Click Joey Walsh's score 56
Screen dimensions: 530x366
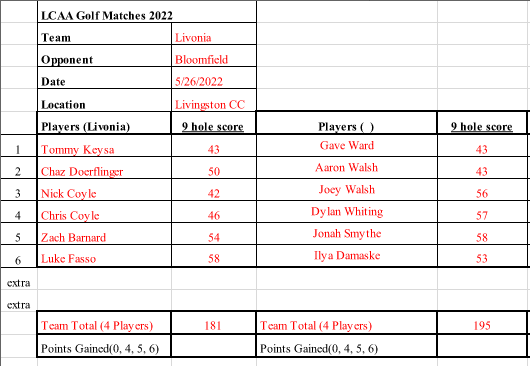pos(482,190)
